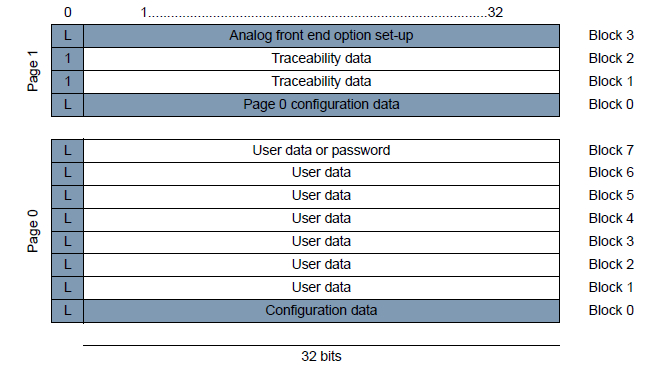This screenshot has height=374, width=667.
Task: Click the Page 0 configuration data row
Action: point(321,105)
